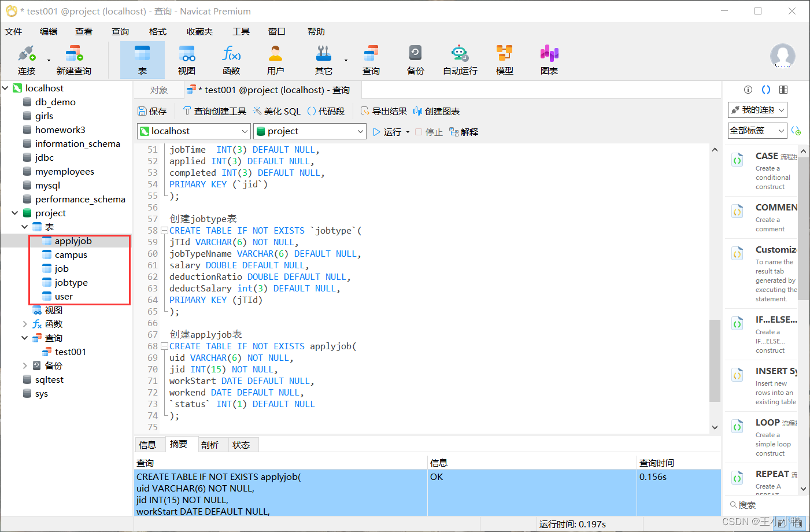Click the COMMENT snippet icon

tap(738, 212)
